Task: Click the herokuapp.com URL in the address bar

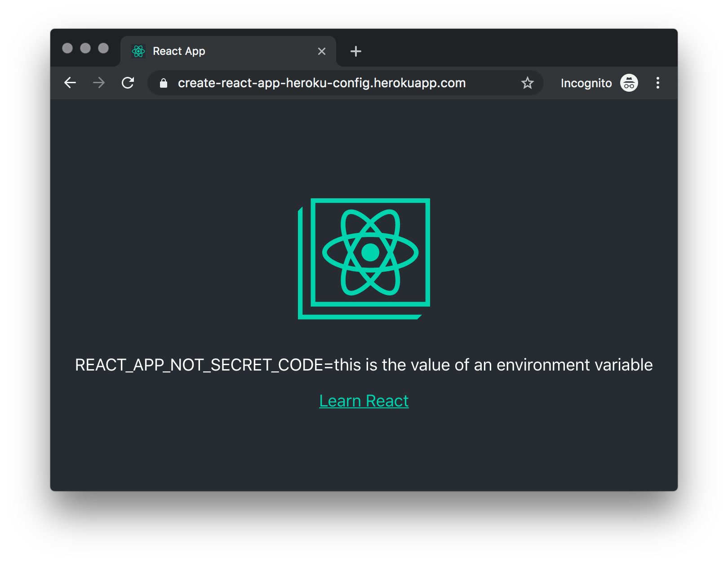Action: click(x=322, y=83)
